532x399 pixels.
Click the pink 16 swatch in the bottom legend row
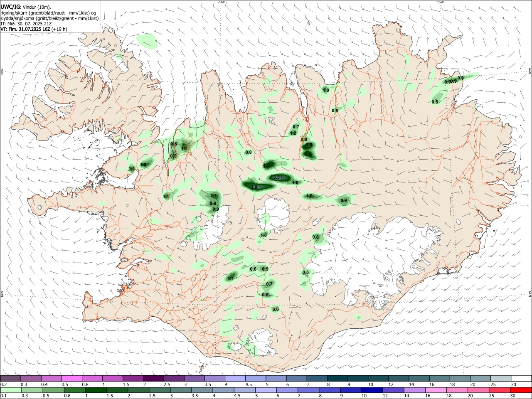[x=436, y=390]
